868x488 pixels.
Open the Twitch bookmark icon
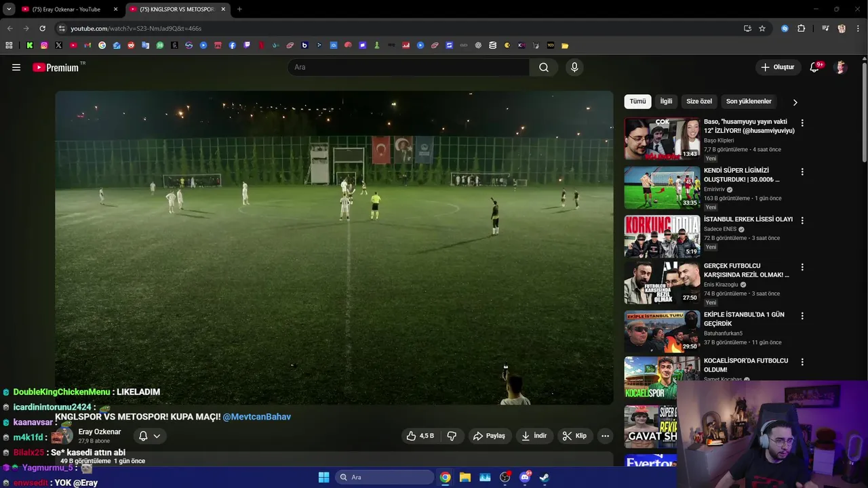click(x=247, y=45)
